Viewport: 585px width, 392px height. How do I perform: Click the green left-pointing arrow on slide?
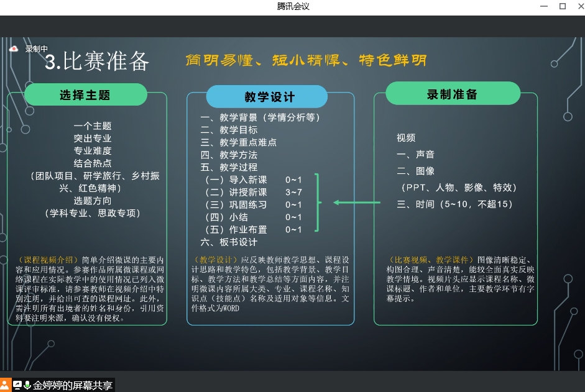click(x=357, y=203)
